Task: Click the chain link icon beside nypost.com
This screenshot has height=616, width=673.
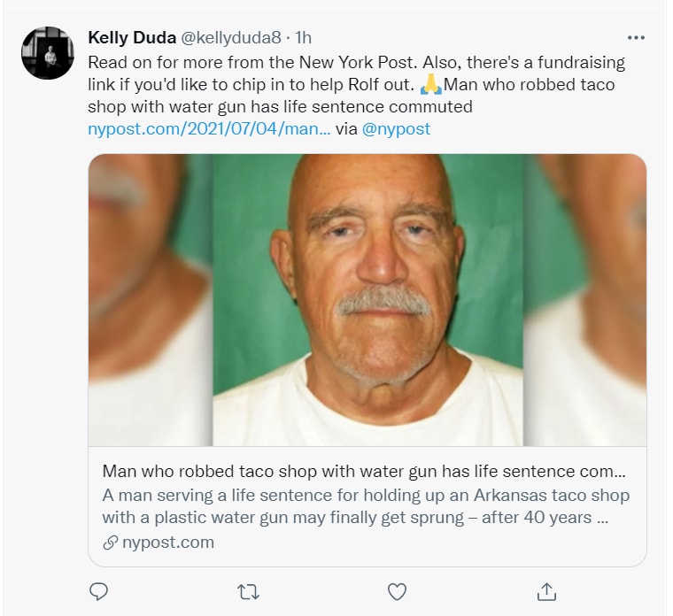Action: pyautogui.click(x=112, y=542)
